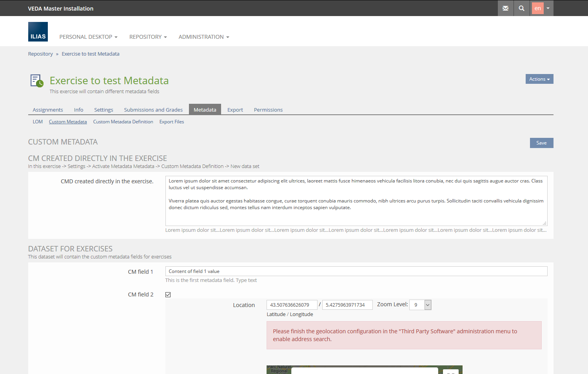Select the Custom Metadata sub-tab
Screen dimensions: 588x374
[68, 122]
